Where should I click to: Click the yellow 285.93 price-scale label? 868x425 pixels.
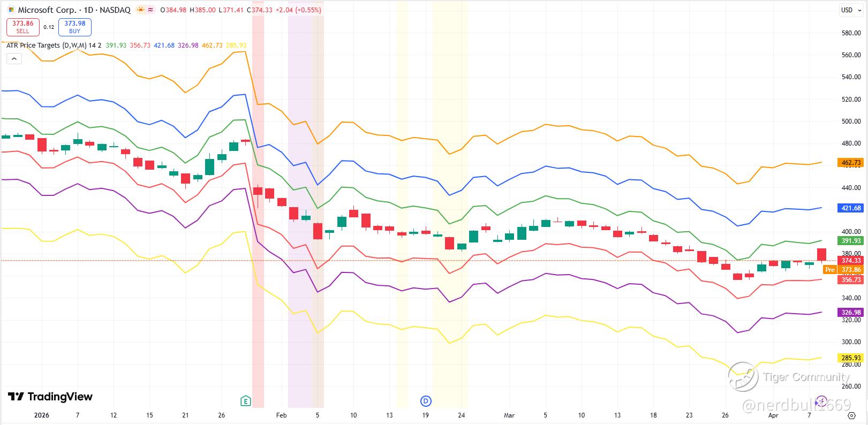(851, 358)
